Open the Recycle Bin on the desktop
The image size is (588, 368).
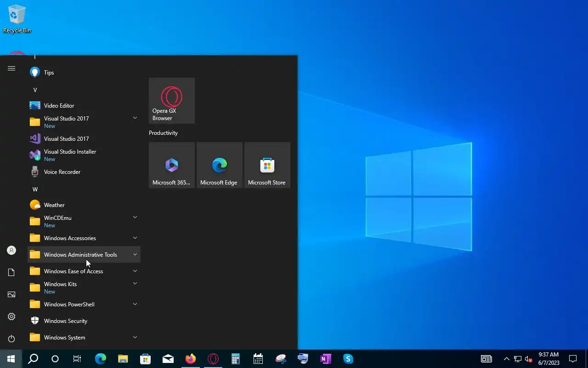17,19
